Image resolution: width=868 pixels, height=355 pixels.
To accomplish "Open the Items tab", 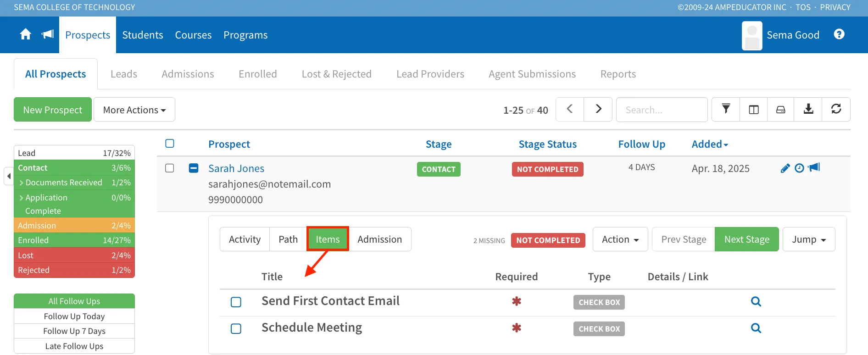I will [328, 239].
